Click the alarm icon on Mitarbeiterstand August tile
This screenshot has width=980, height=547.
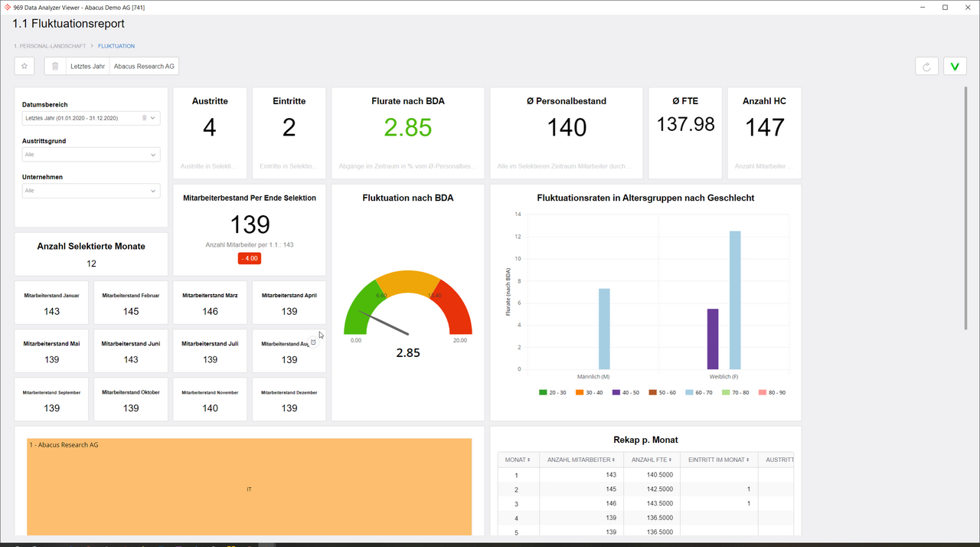pyautogui.click(x=313, y=342)
